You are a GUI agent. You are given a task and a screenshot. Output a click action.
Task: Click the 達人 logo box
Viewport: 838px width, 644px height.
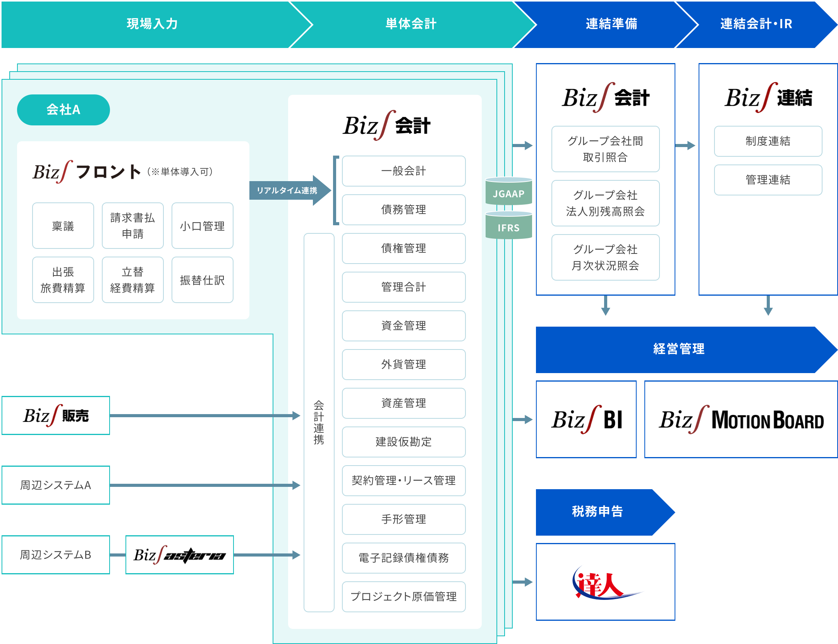(x=606, y=582)
